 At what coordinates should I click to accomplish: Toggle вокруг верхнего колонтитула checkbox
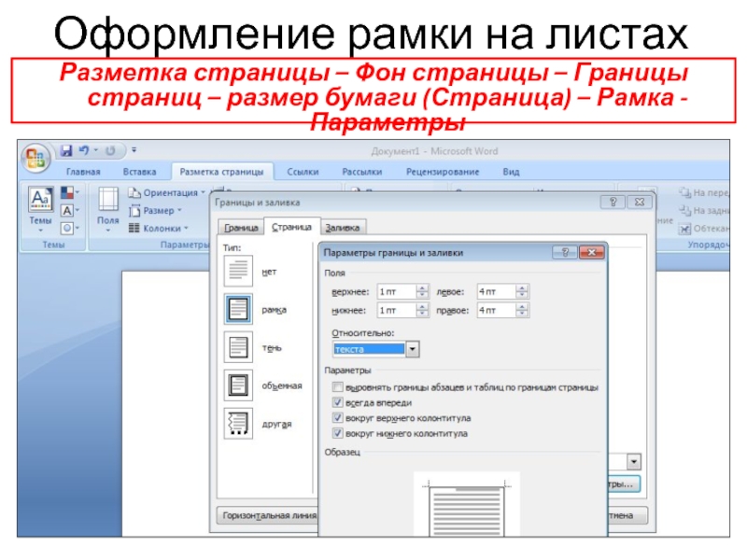(337, 417)
